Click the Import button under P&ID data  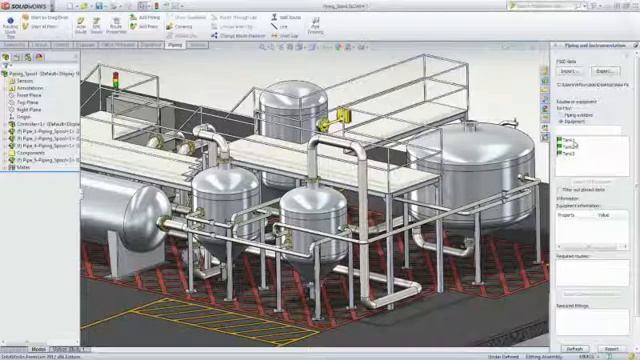pos(569,71)
